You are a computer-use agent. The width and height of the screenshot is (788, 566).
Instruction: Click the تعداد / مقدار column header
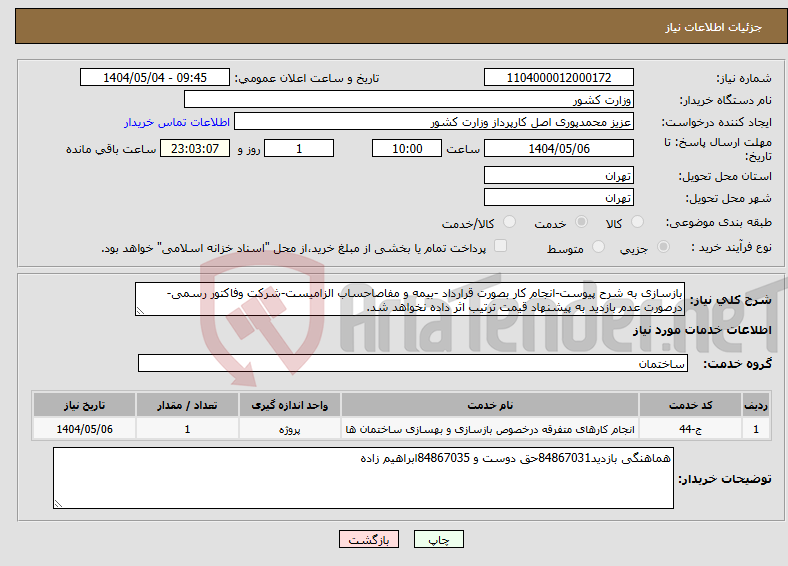(187, 405)
